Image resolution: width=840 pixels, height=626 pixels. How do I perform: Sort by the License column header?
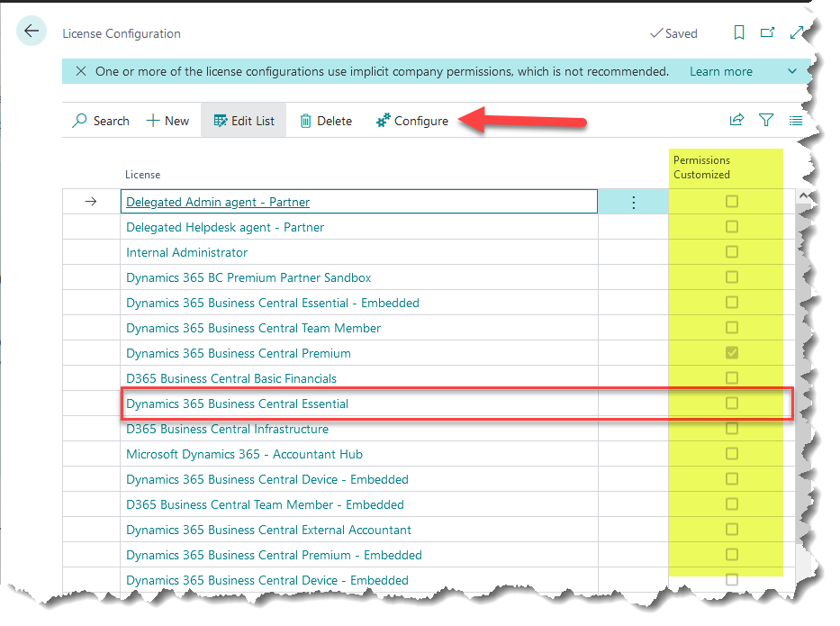pos(142,175)
